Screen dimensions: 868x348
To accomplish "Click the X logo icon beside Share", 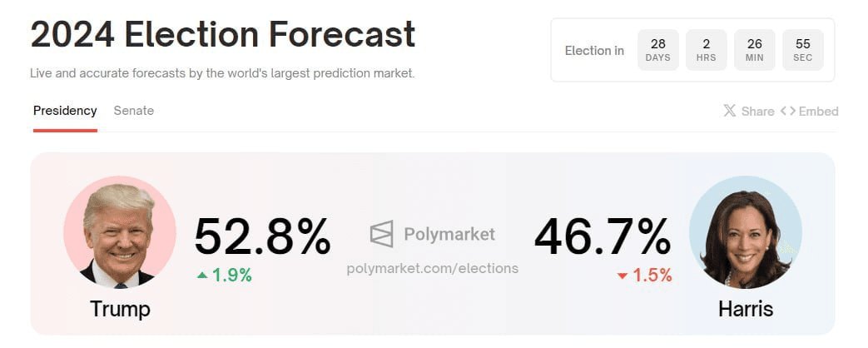I will pos(730,111).
